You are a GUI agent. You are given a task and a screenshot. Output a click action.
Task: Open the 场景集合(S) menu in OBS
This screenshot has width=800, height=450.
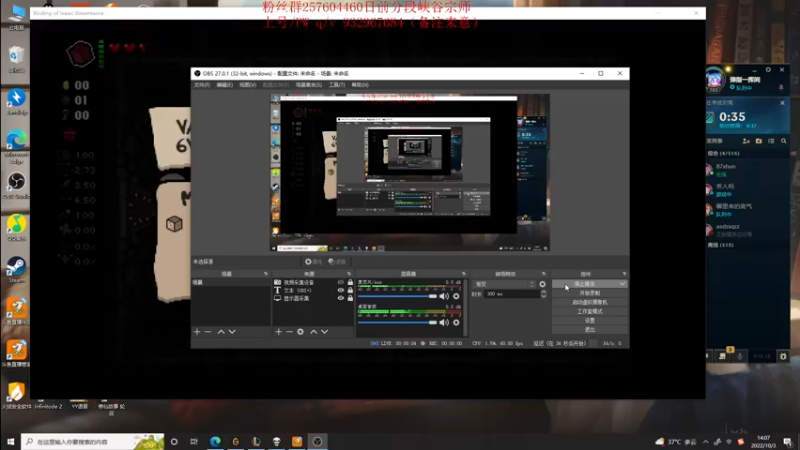coord(309,85)
